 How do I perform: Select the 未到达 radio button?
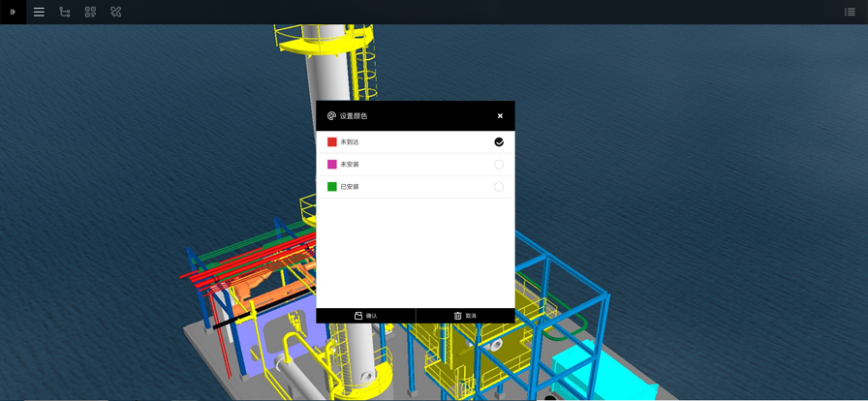click(x=499, y=142)
